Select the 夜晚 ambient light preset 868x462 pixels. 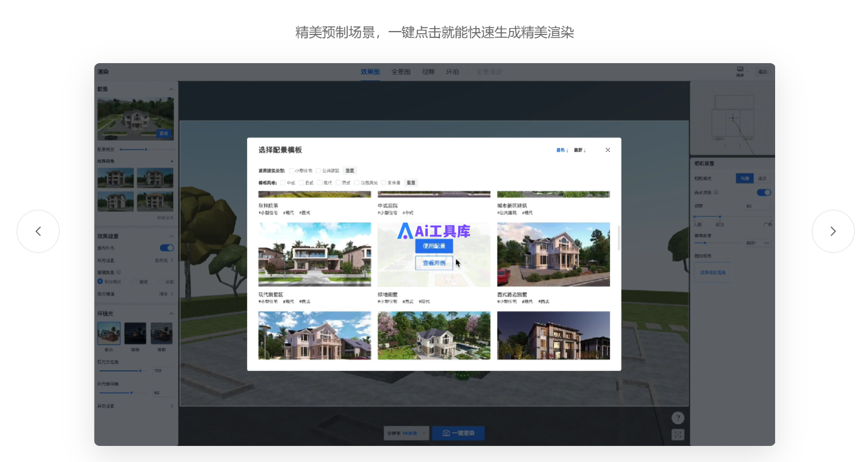pos(135,333)
